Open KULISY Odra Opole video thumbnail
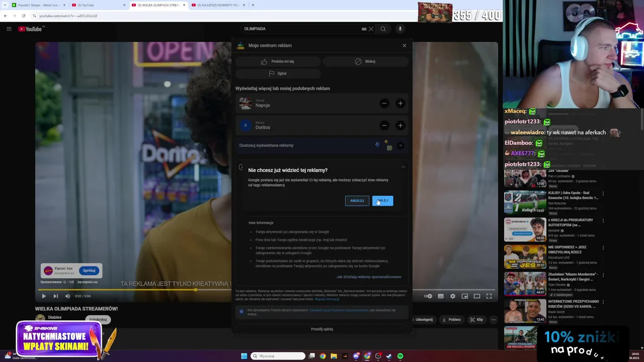This screenshot has height=362, width=644. point(525,203)
